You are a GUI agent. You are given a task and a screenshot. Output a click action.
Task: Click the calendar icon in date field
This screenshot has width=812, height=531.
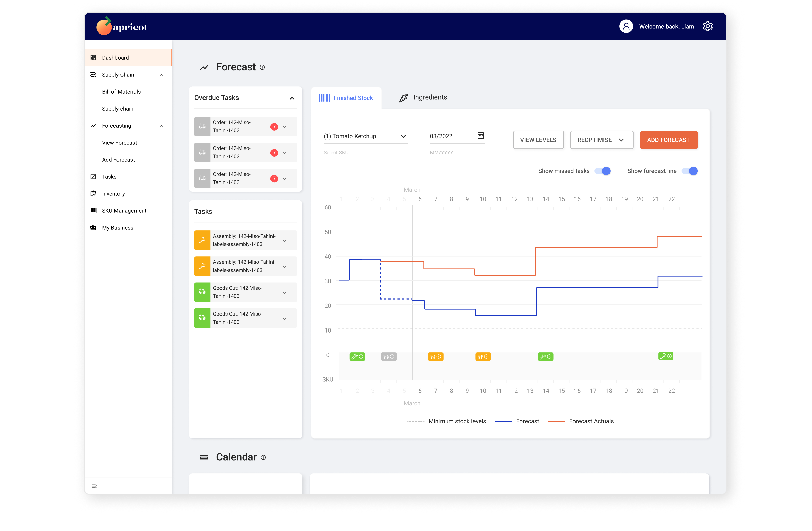tap(480, 136)
